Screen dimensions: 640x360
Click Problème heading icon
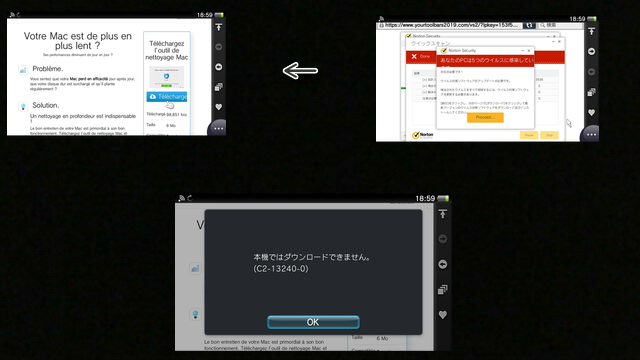coord(23,70)
